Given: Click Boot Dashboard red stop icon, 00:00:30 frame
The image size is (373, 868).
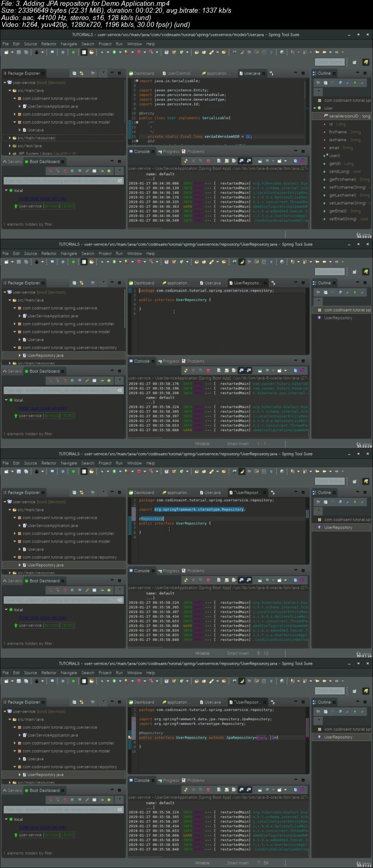Looking at the screenshot, I should (65, 171).
